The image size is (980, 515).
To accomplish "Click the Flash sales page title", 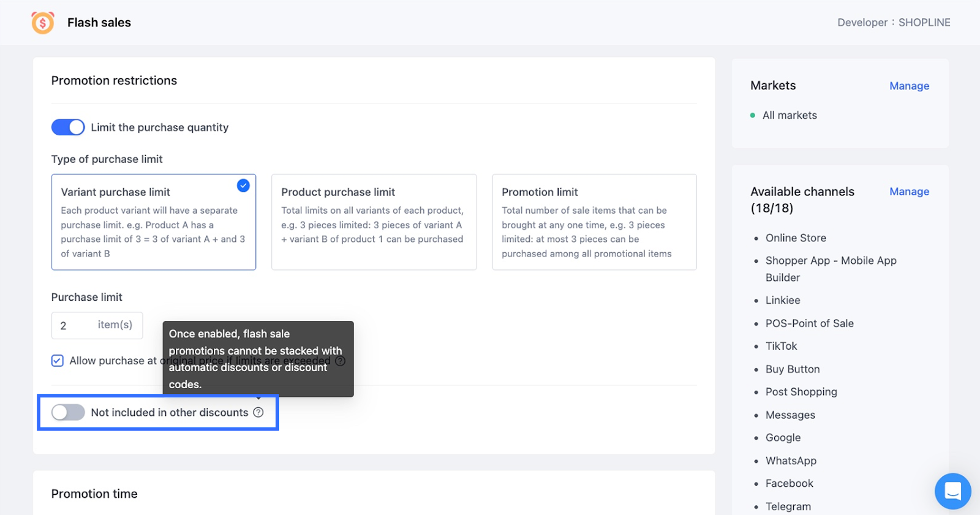I will point(99,23).
